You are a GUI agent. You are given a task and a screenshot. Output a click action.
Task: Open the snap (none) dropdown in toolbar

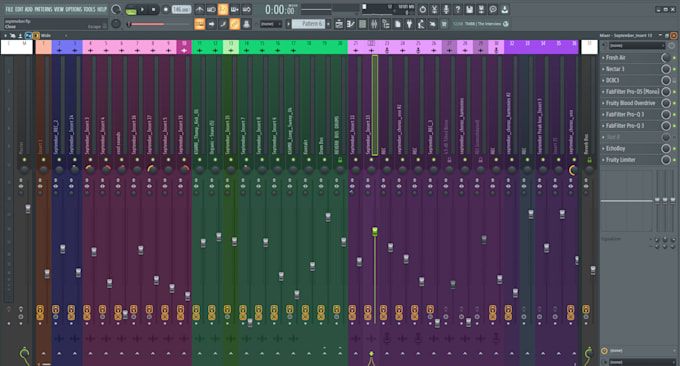(271, 24)
